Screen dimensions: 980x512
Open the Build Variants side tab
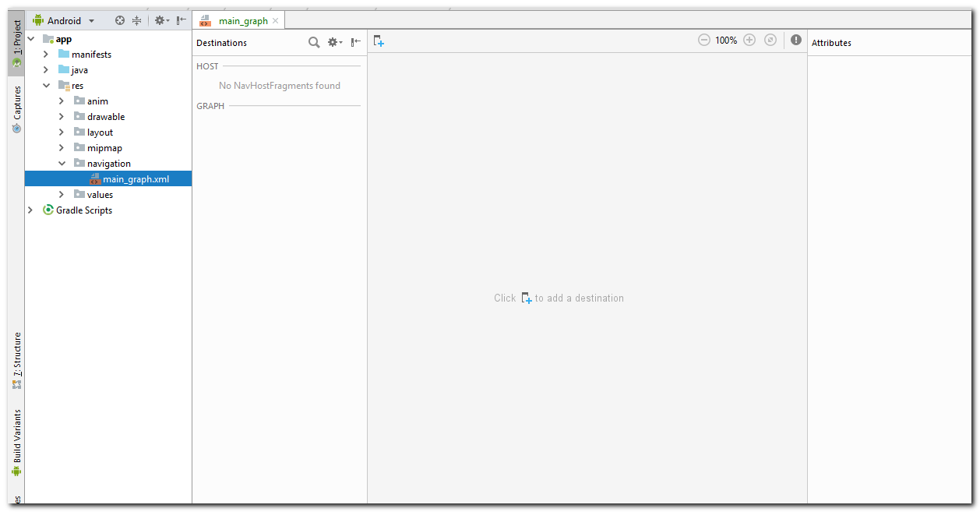pyautogui.click(x=16, y=441)
